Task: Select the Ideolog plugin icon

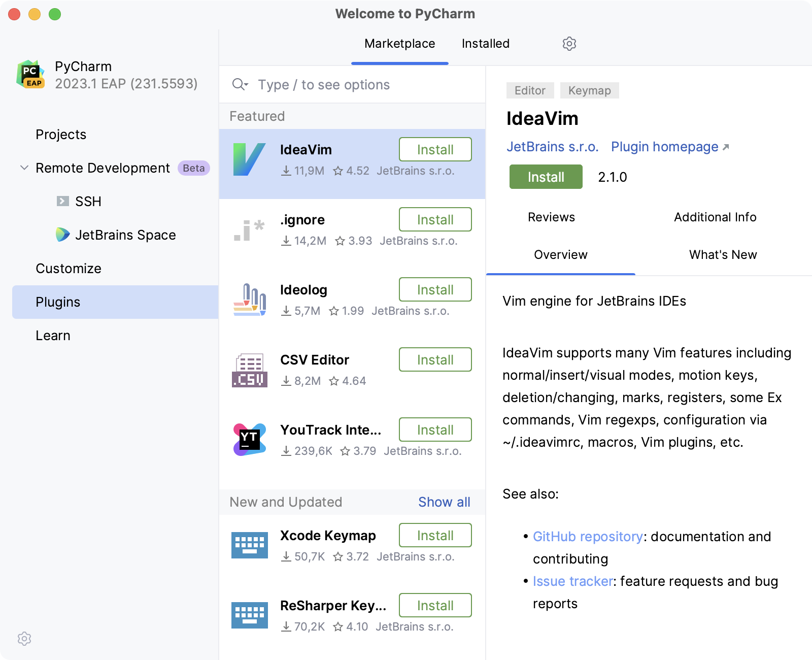Action: tap(250, 300)
